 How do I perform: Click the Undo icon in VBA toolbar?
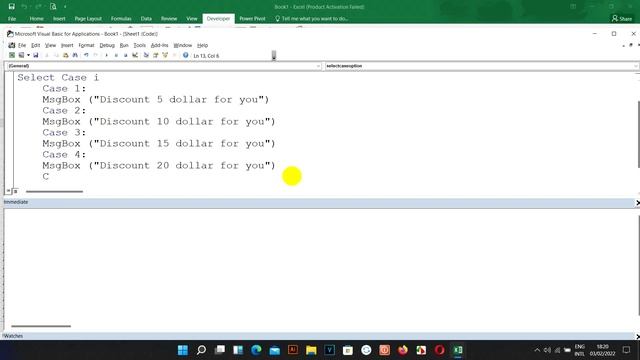[x=86, y=55]
